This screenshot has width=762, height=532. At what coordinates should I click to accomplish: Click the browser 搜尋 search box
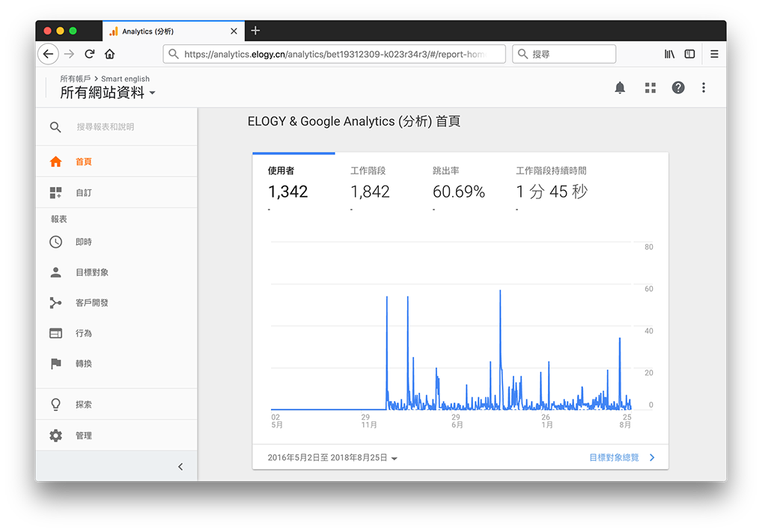pos(564,54)
